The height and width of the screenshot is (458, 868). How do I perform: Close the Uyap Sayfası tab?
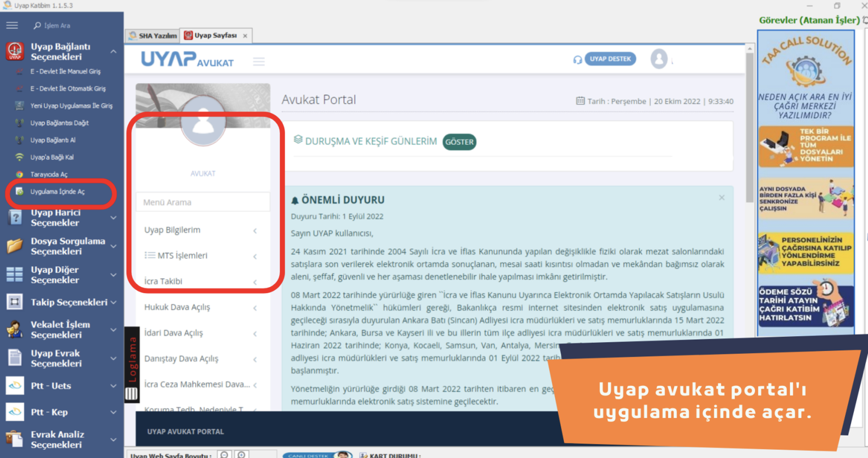(x=245, y=36)
